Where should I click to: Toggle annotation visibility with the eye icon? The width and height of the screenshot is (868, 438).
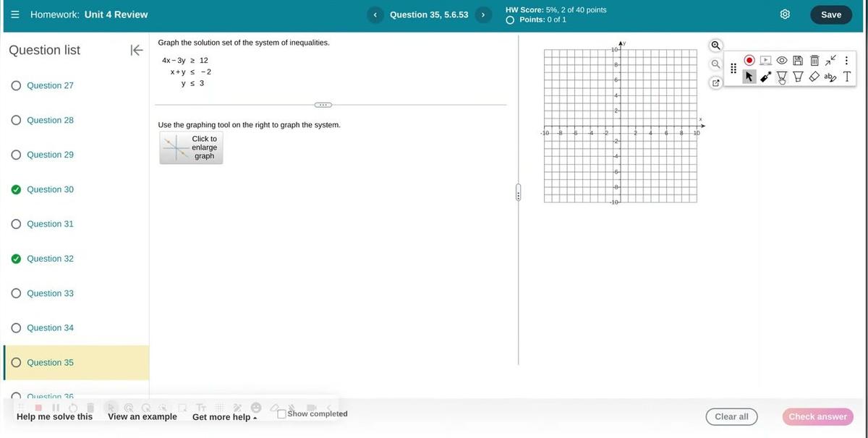[782, 60]
